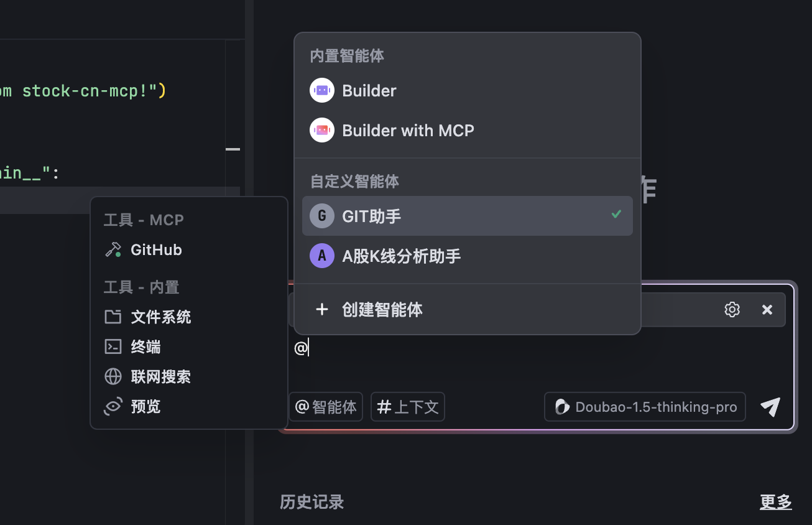This screenshot has width=812, height=525.
Task: Select the 文件系统 built-in tool
Action: click(160, 317)
